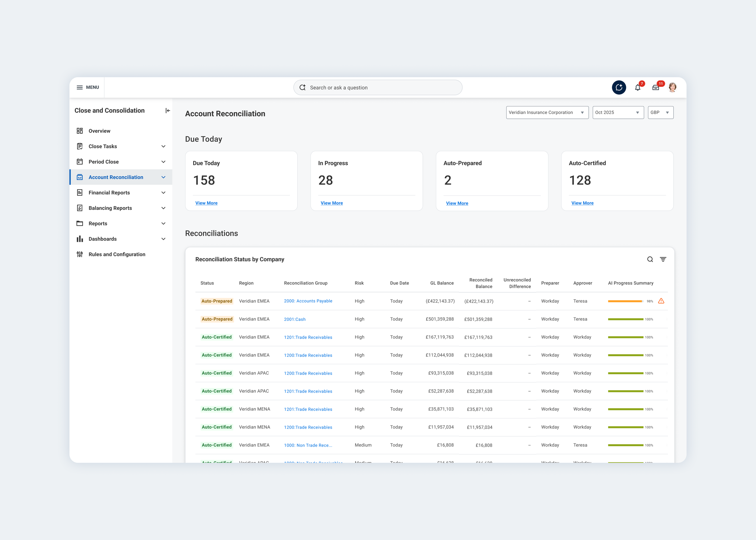Expand the Close Tasks menu chevron
Screen dimensions: 756x540
click(x=163, y=146)
